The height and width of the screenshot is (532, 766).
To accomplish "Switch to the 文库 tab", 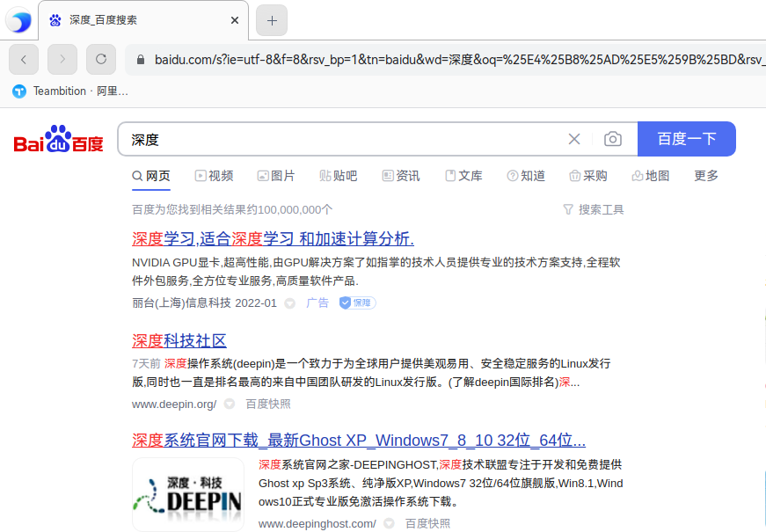I will point(463,176).
